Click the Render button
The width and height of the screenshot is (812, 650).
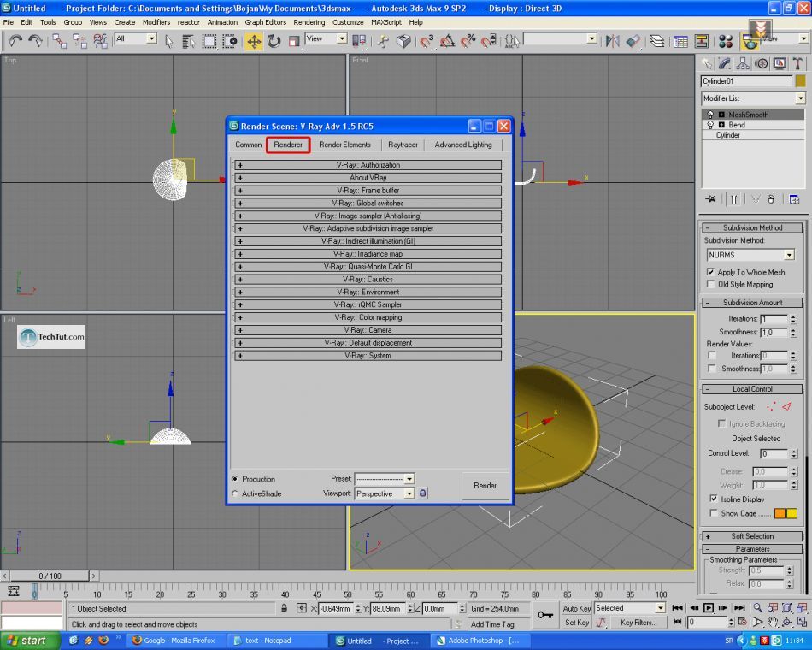point(485,486)
